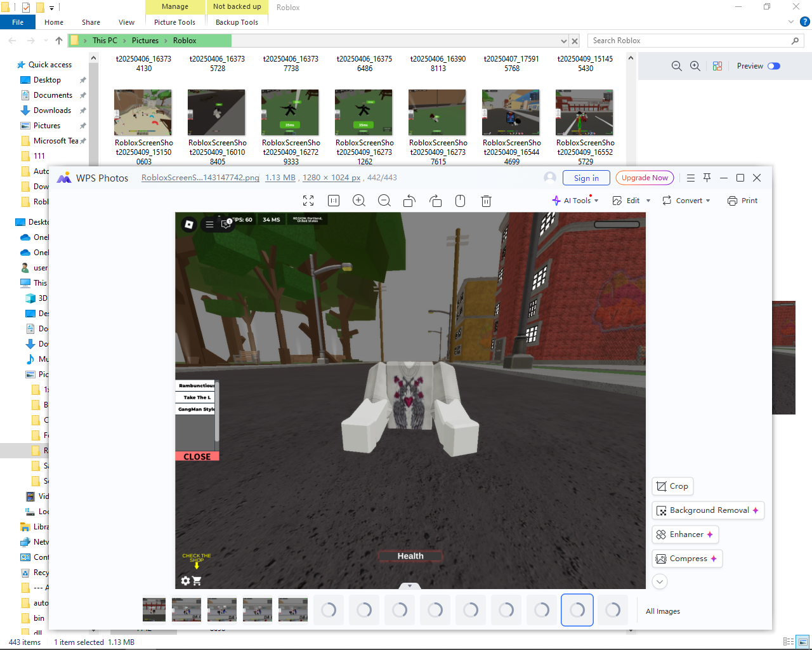Open the Home ribbon tab
This screenshot has width=812, height=650.
tap(54, 22)
